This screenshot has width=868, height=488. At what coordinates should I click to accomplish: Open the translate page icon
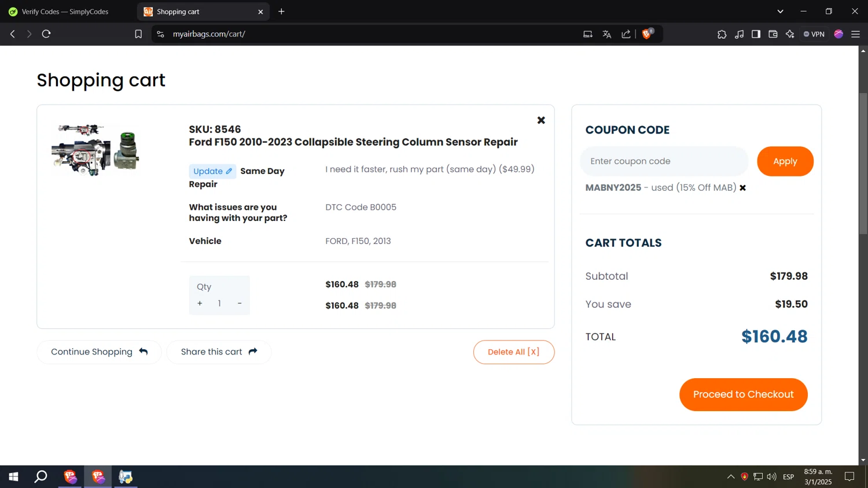(x=607, y=34)
